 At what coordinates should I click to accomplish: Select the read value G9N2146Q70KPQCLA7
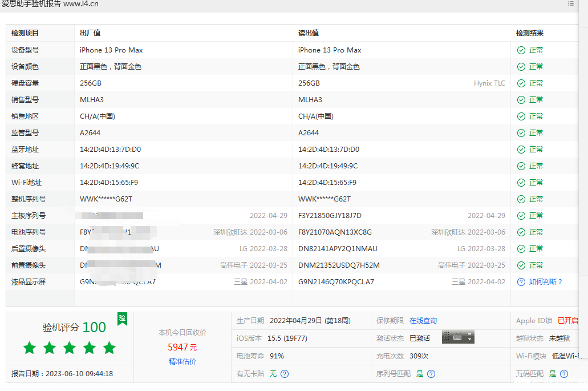(x=336, y=282)
